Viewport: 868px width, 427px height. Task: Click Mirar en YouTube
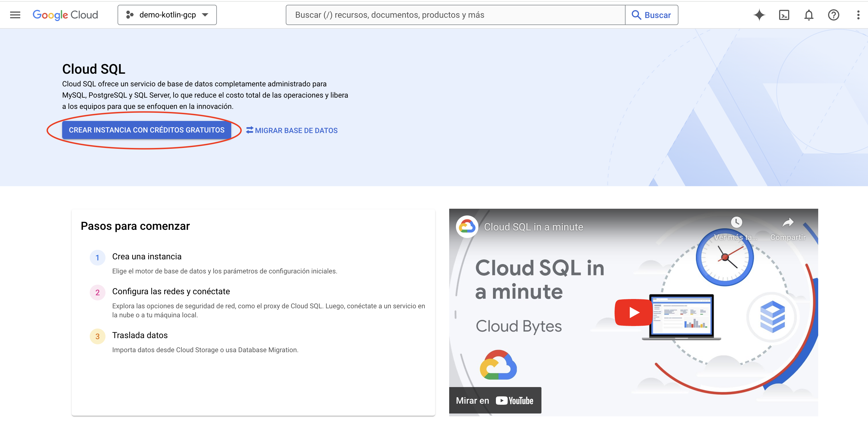(x=495, y=400)
